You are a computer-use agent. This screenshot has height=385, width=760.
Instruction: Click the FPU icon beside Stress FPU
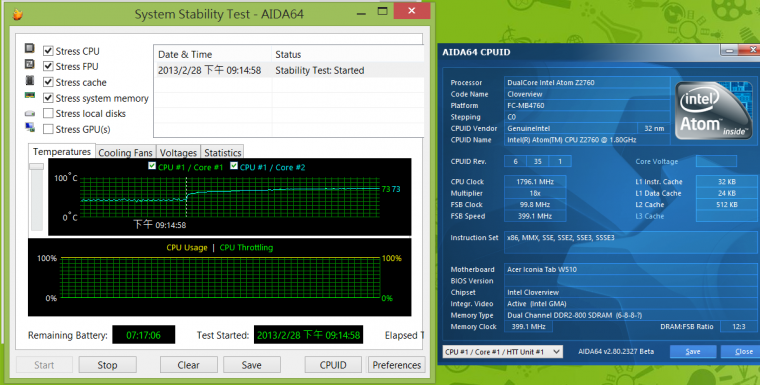[30, 64]
